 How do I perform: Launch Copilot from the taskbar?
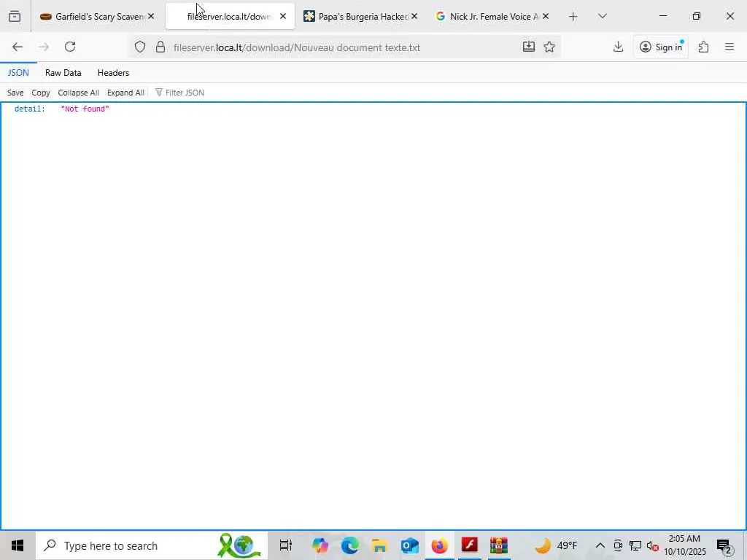pos(320,545)
